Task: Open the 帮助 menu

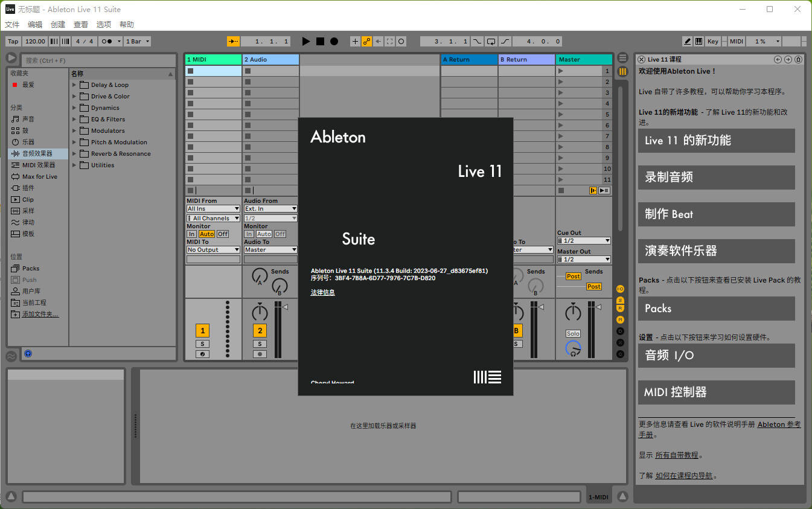Action: (x=126, y=24)
